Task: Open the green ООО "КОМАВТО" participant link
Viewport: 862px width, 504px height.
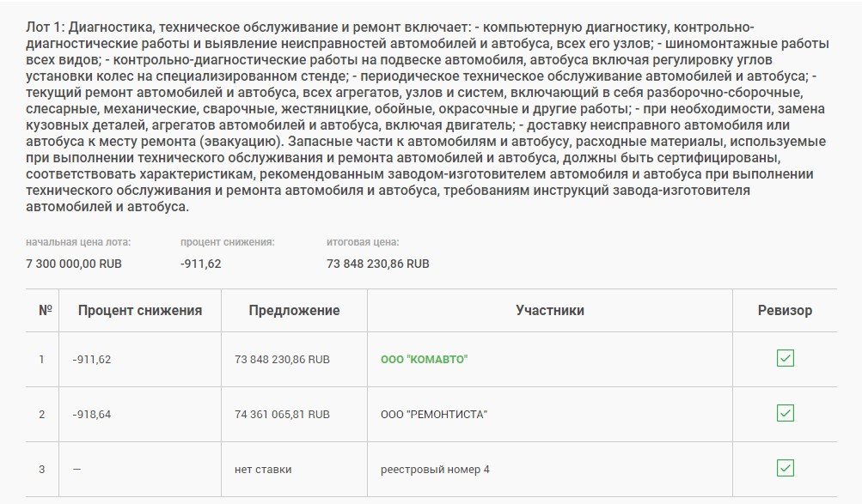Action: [x=424, y=359]
